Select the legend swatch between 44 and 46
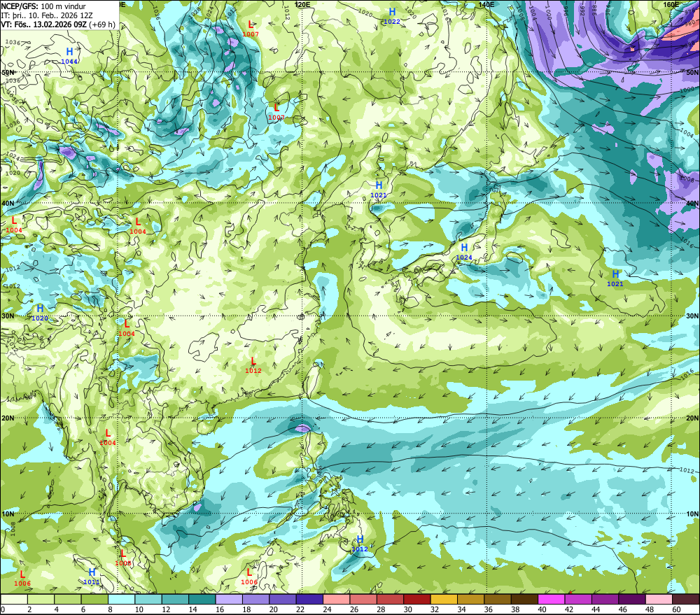This screenshot has height=615, width=700. (605, 600)
